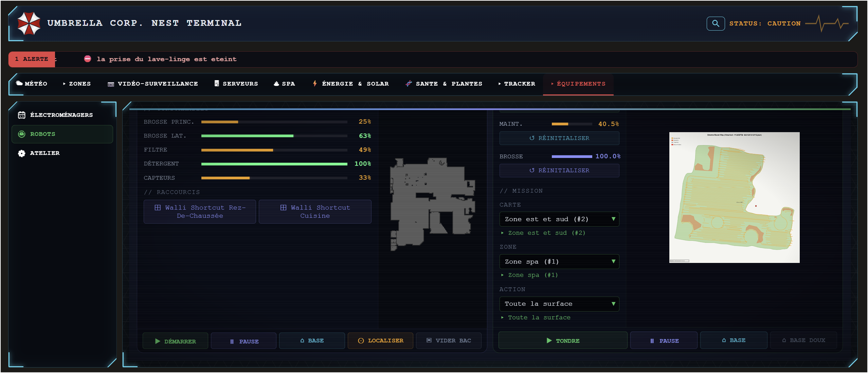Open the Zone dropdown Zone spa (#1)
Screen dimensions: 868x373
tap(559, 262)
